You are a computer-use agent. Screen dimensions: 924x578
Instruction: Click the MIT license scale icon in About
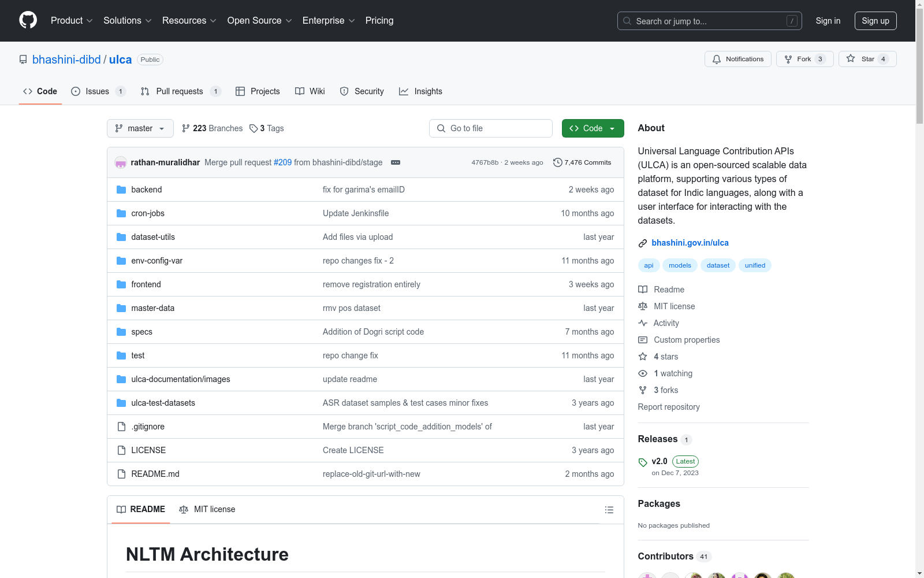pyautogui.click(x=643, y=306)
